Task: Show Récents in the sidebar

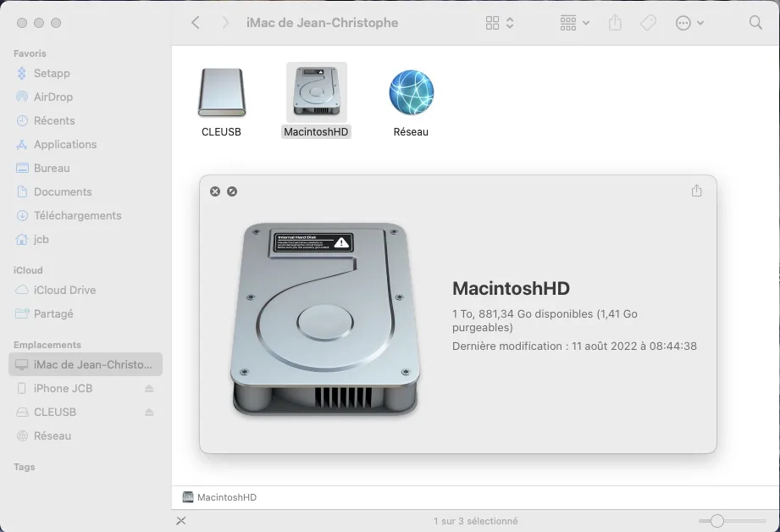Action: tap(86, 121)
